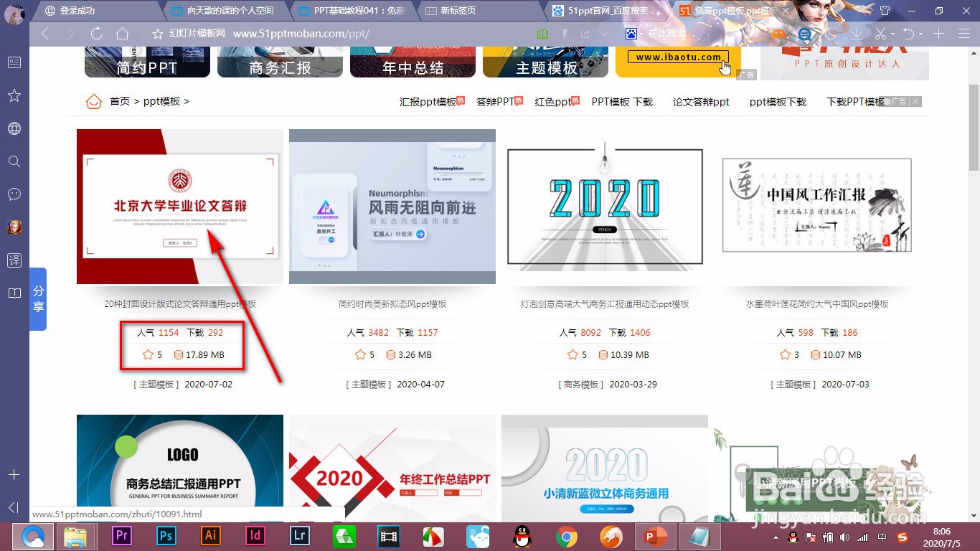Viewport: 980px width, 551px height.
Task: Open the sidebar chat bubble icon
Action: click(x=14, y=194)
